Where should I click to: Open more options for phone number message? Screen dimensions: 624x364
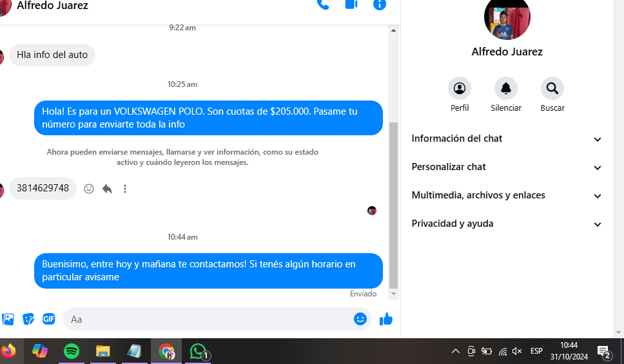(x=125, y=189)
